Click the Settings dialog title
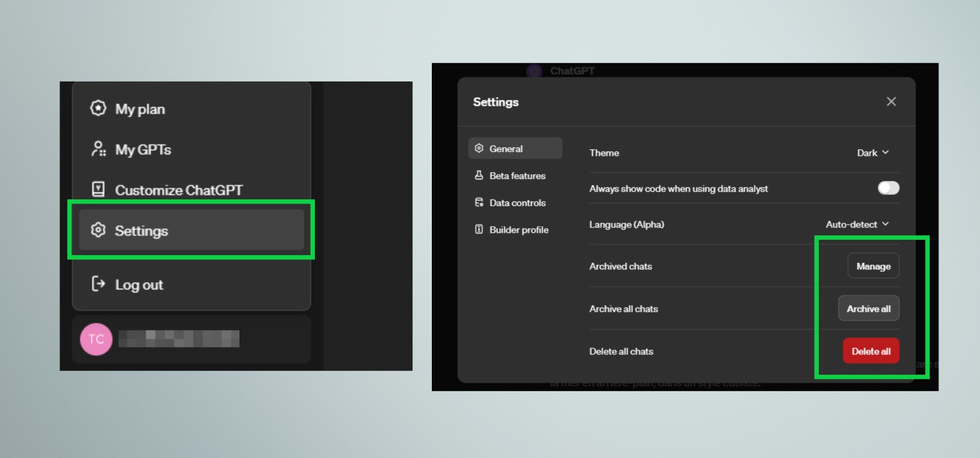The width and height of the screenshot is (980, 458). click(496, 102)
